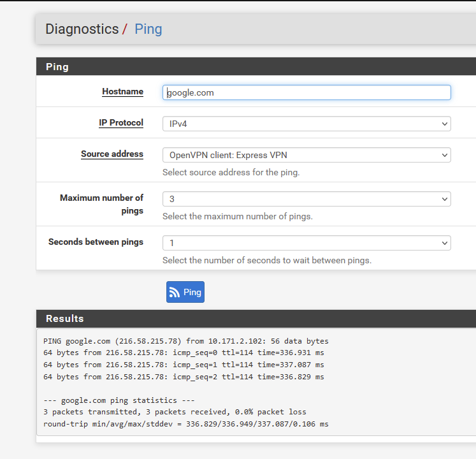Open the Maximum number of pings dropdown
Image resolution: width=476 pixels, height=459 pixels.
(x=307, y=199)
